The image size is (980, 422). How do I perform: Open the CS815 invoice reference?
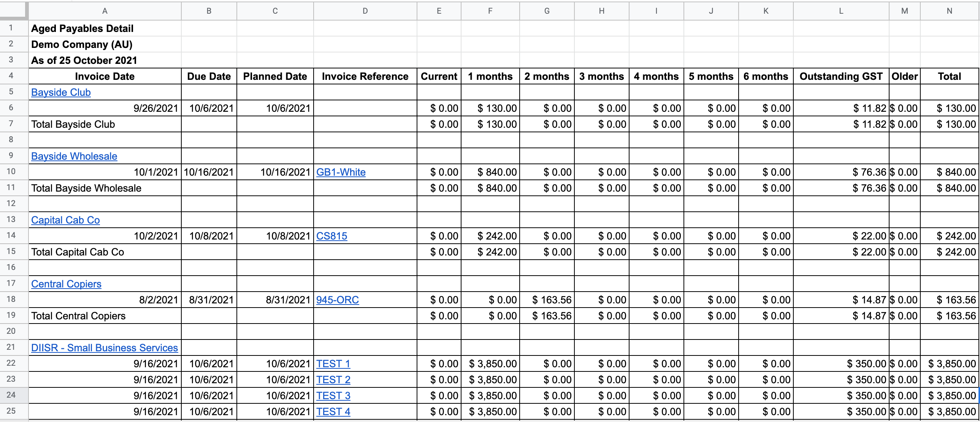pyautogui.click(x=332, y=236)
